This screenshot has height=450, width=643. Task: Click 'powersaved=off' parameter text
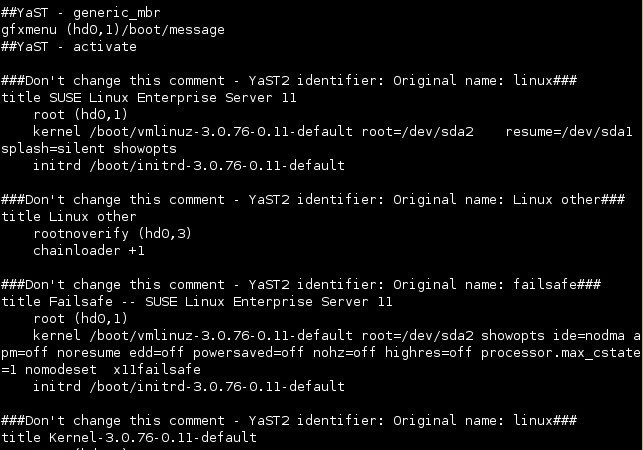[249, 353]
